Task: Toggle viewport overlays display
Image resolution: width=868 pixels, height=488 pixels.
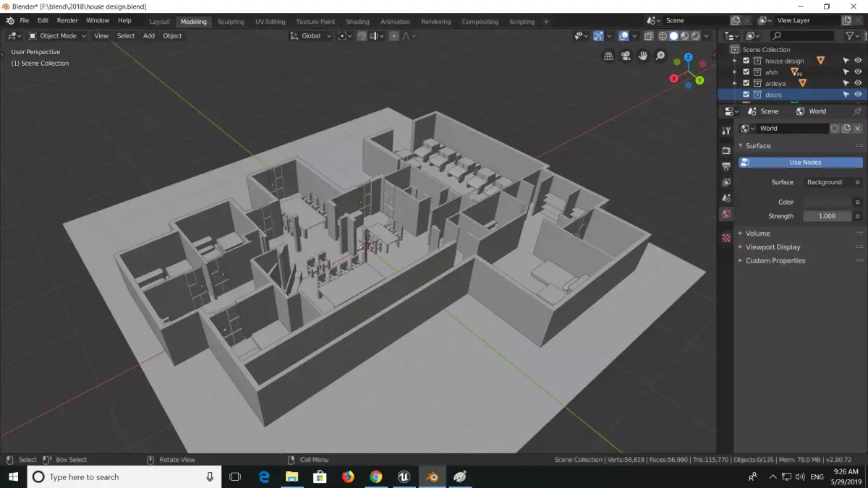Action: pos(624,35)
